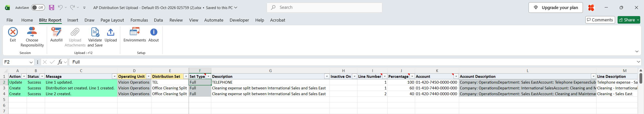Open Account Description filter dropdown
Screen dimensions: 644x114
coord(593,76)
